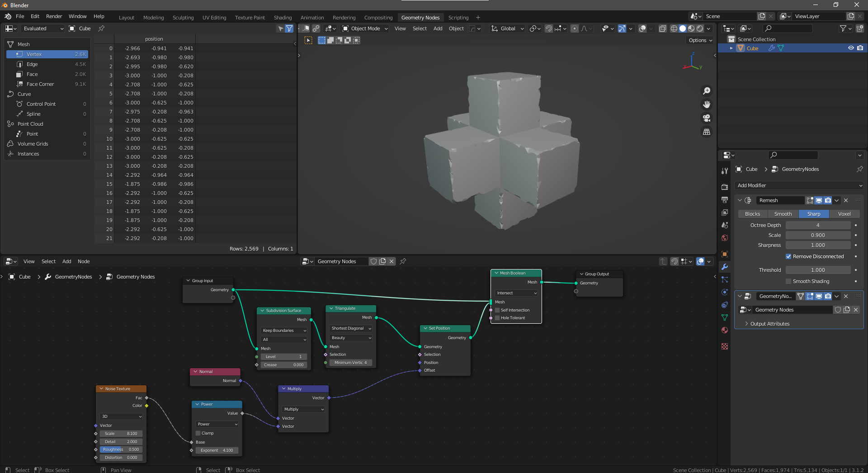Expand the Output Attributes panel
The height and width of the screenshot is (473, 868).
tap(769, 324)
